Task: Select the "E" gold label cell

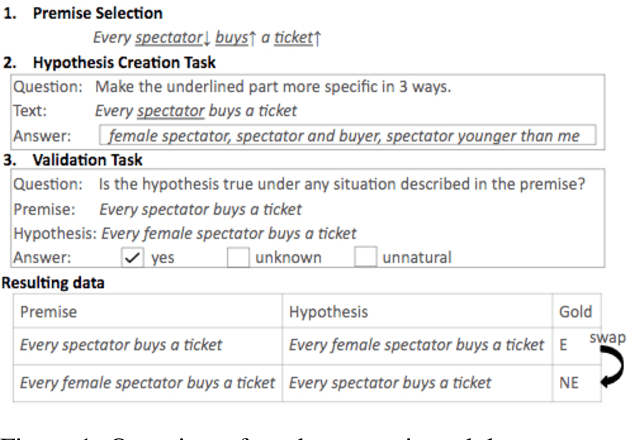Action: pyautogui.click(x=561, y=346)
